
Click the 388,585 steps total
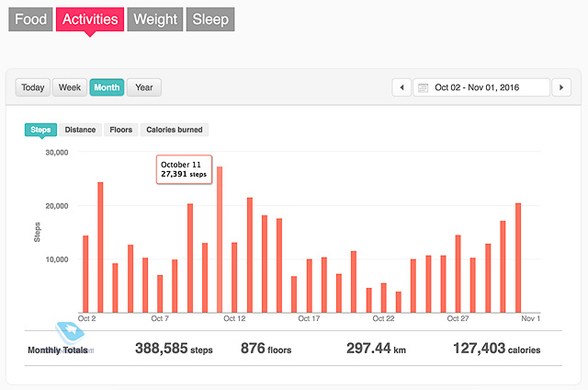coord(174,349)
